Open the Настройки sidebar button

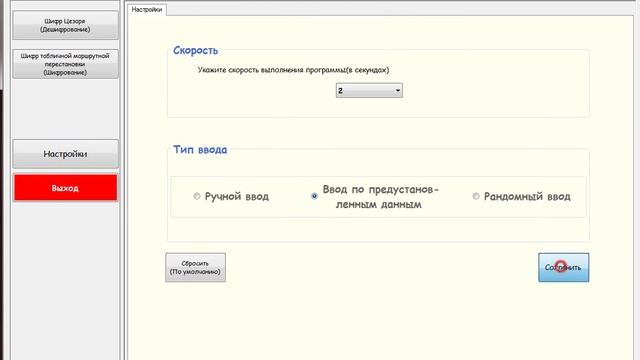[65, 154]
